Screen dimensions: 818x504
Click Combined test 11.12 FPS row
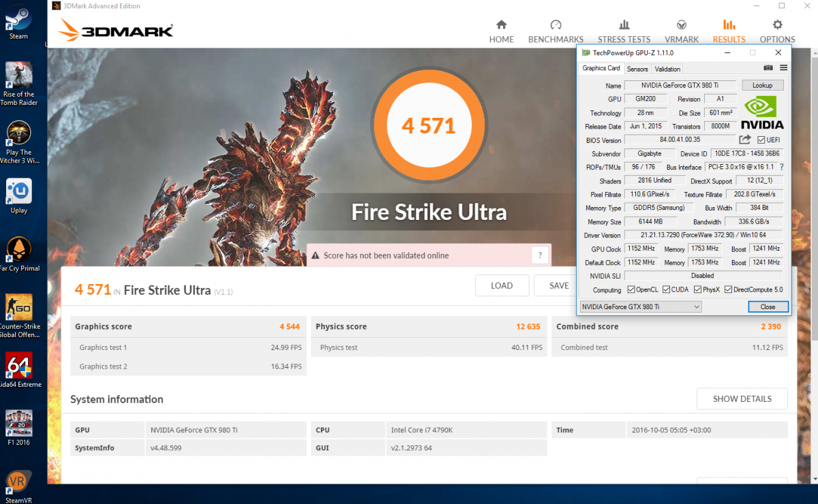(669, 347)
